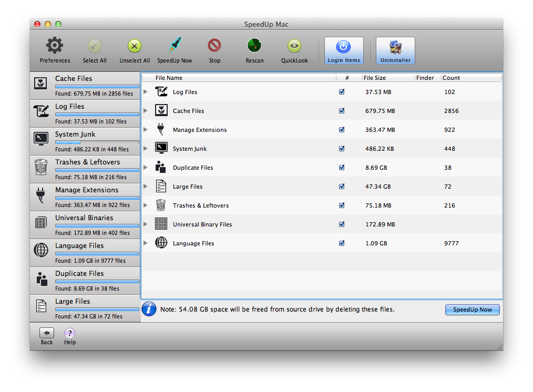The image size is (533, 392).
Task: Click the Unselect All icon
Action: [x=135, y=46]
